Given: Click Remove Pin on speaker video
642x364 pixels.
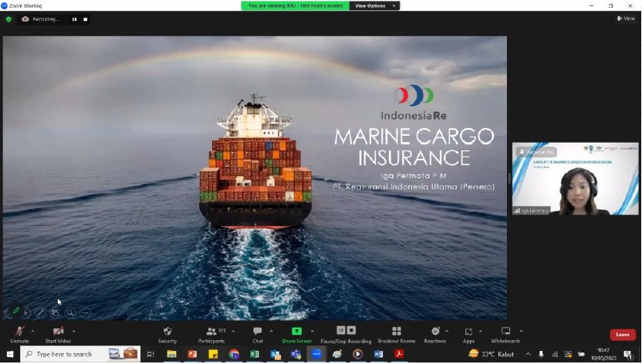Looking at the screenshot, I should (536, 152).
